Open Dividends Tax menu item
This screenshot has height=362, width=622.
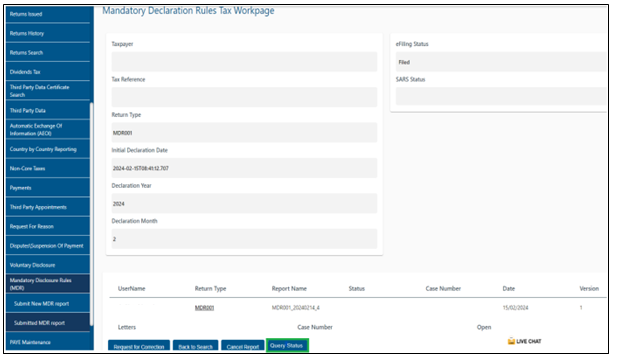click(48, 72)
